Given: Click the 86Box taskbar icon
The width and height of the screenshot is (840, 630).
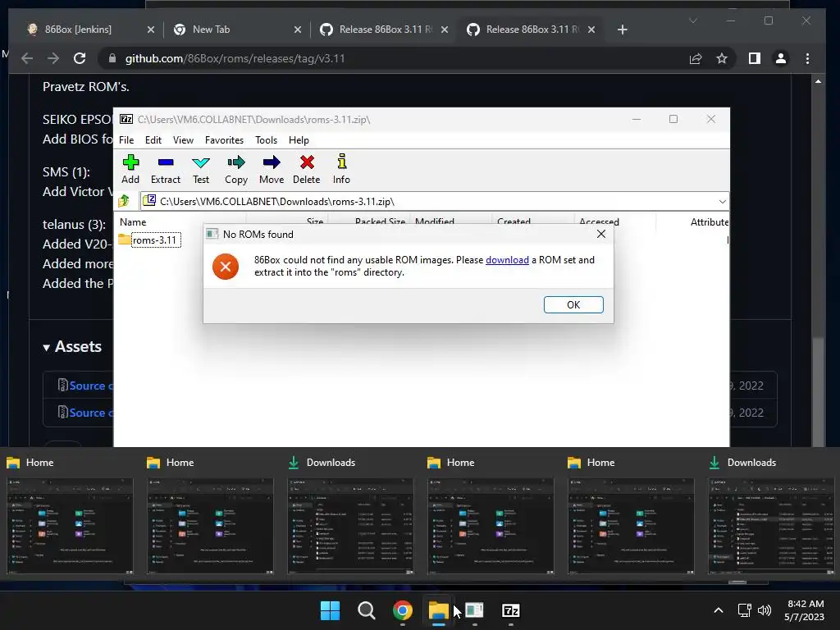Looking at the screenshot, I should 475,610.
